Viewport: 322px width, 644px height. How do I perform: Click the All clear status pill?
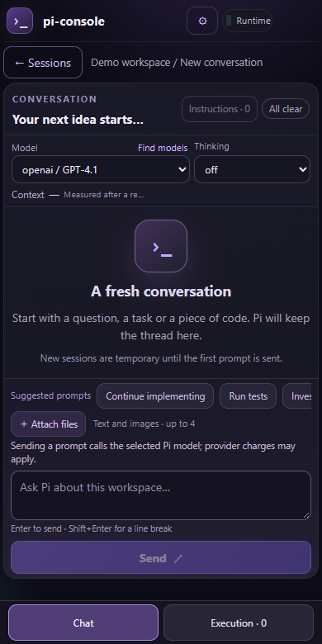286,109
